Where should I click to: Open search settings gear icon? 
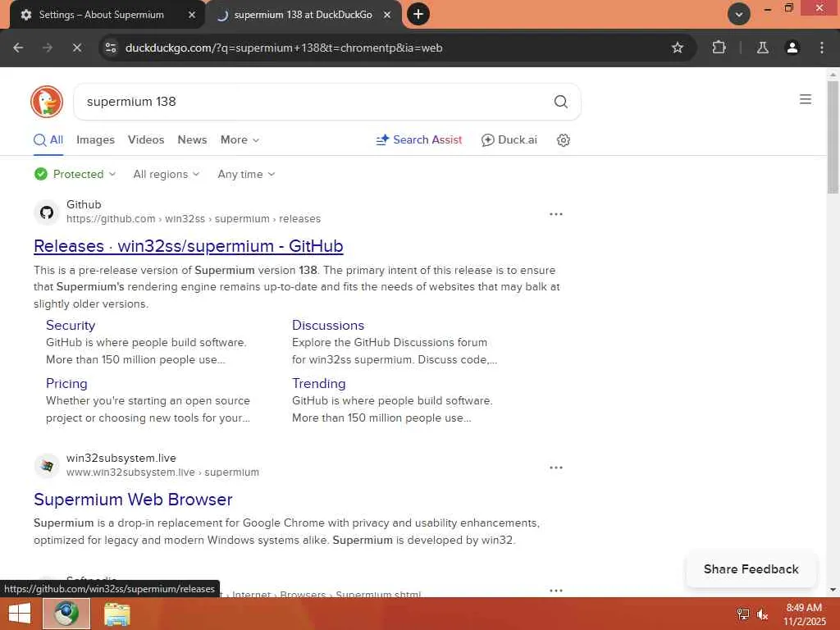tap(563, 139)
